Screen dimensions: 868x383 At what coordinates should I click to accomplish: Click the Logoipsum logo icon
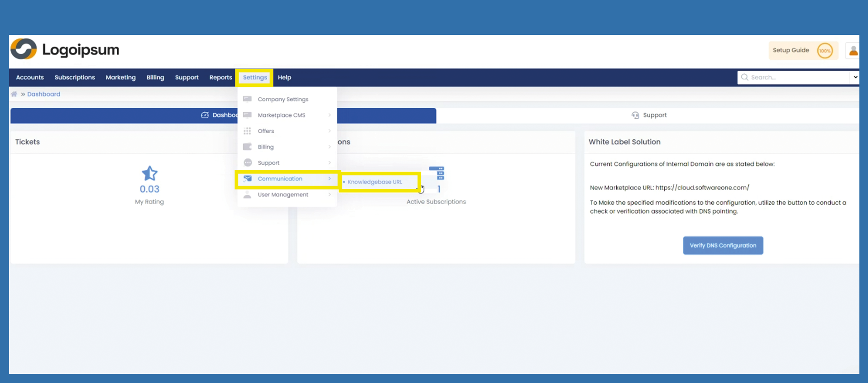(x=24, y=49)
